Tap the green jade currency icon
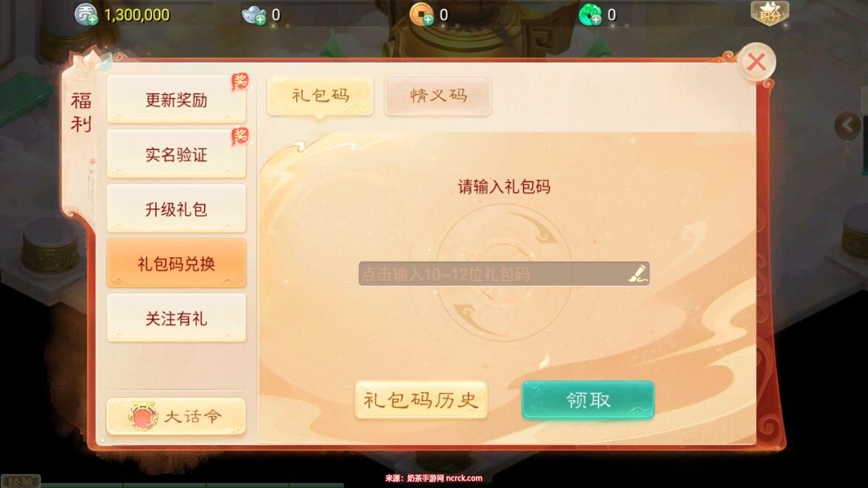 [590, 15]
